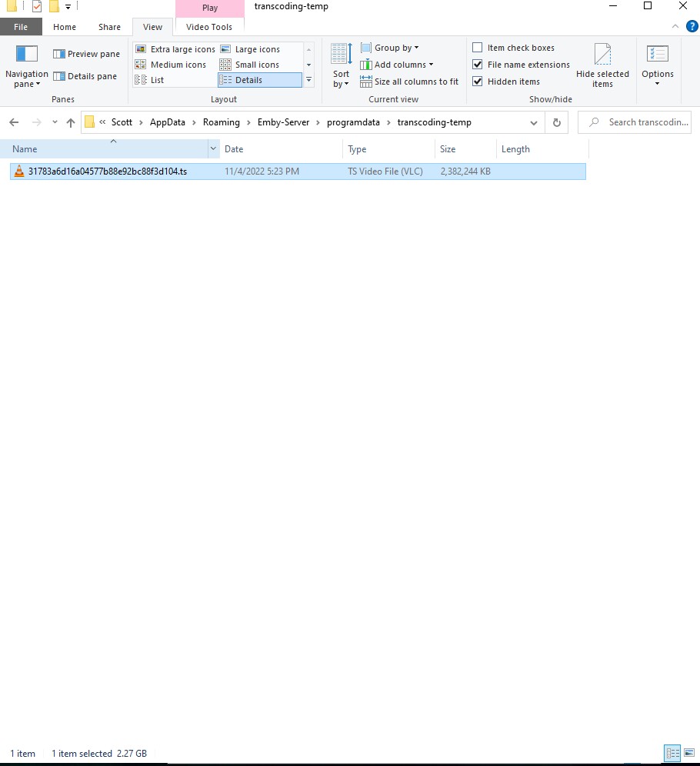Open the Add columns dropdown

(397, 65)
